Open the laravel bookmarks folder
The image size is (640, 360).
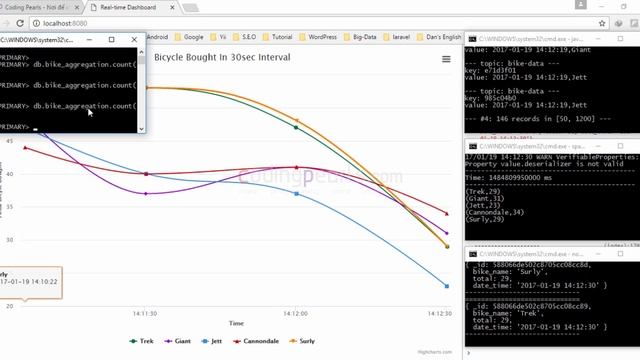[396, 37]
